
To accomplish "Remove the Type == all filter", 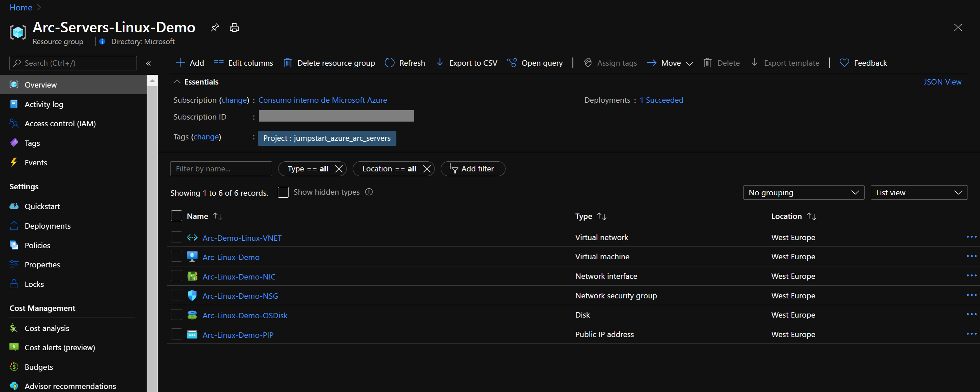I will click(x=338, y=169).
